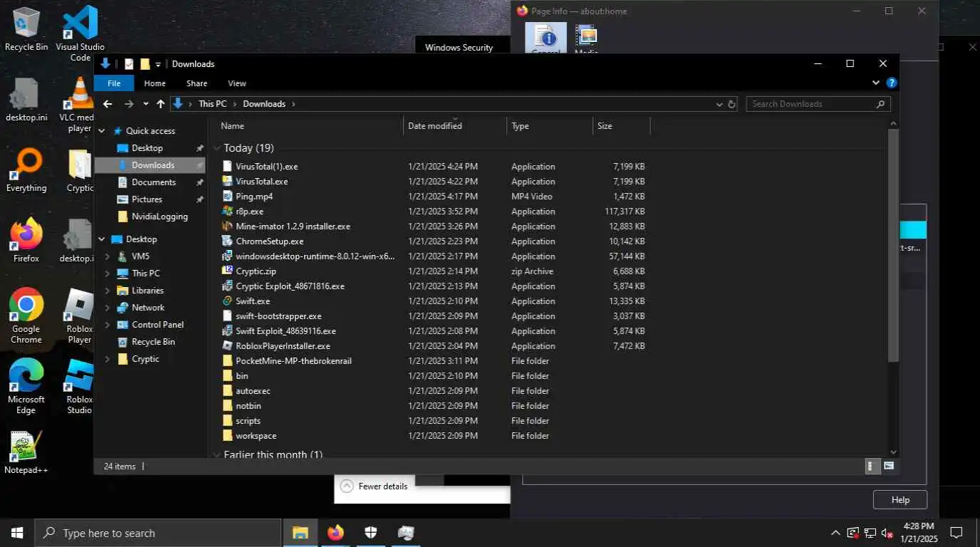Expand Libraries tree node

point(108,291)
